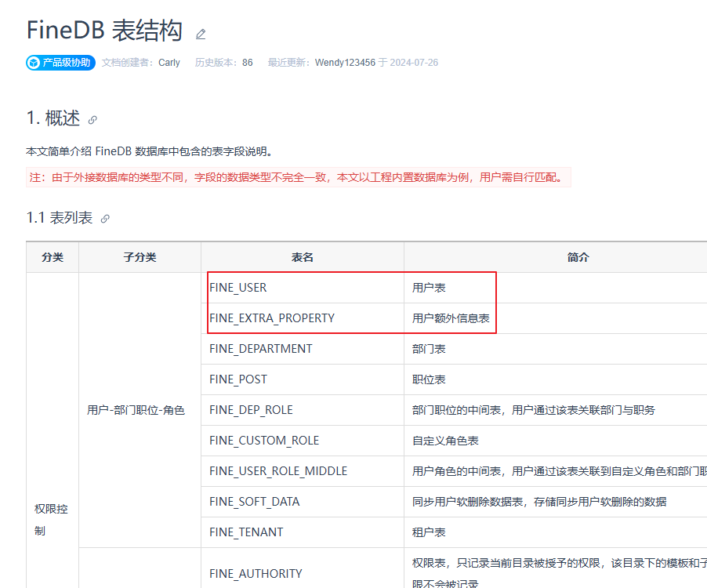This screenshot has height=588, width=707.
Task: Click the description 自定义角色表
Action: coord(445,441)
